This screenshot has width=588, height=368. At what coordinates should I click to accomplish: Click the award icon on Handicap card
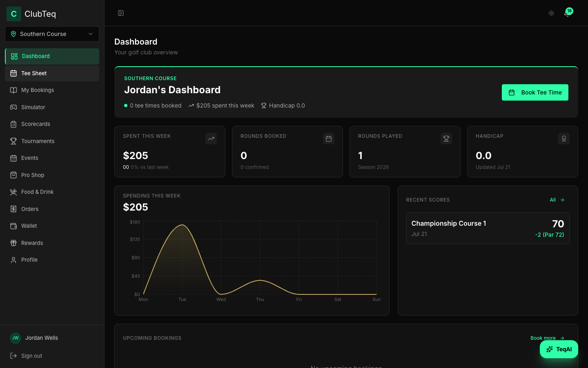point(564,139)
